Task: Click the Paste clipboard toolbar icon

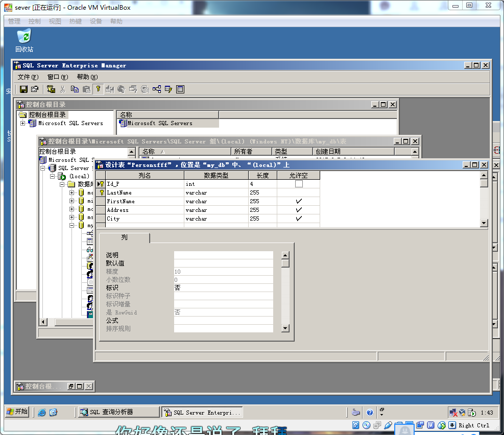Action: (86, 89)
